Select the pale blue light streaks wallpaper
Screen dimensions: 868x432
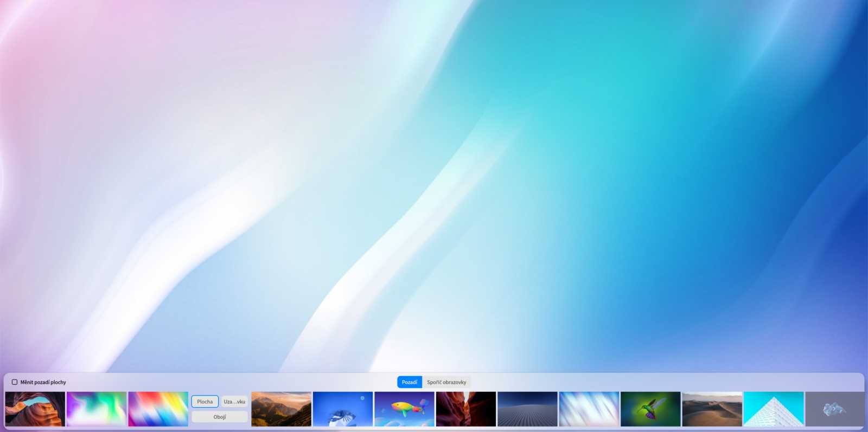[x=589, y=409]
